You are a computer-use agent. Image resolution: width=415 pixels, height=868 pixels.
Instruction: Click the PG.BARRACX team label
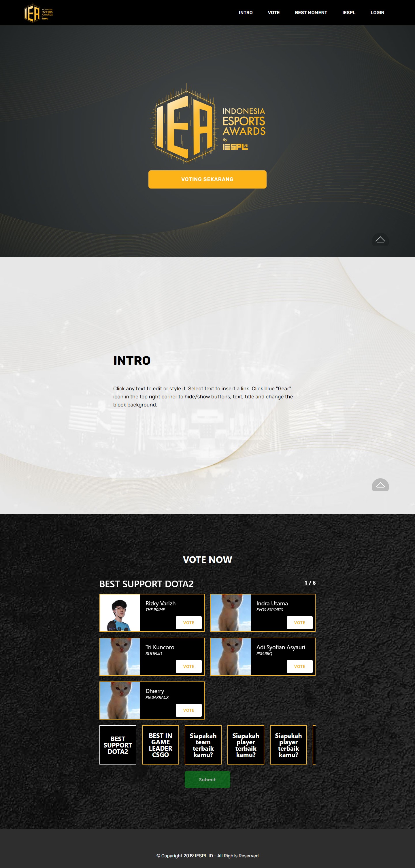tap(157, 698)
